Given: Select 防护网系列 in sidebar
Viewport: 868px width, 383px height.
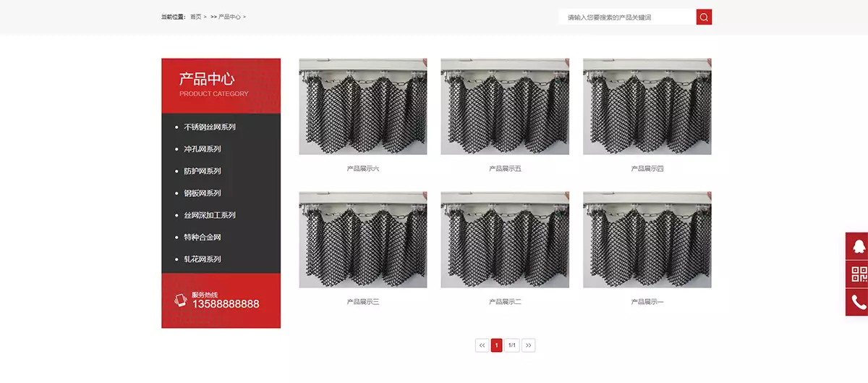Looking at the screenshot, I should pos(203,172).
